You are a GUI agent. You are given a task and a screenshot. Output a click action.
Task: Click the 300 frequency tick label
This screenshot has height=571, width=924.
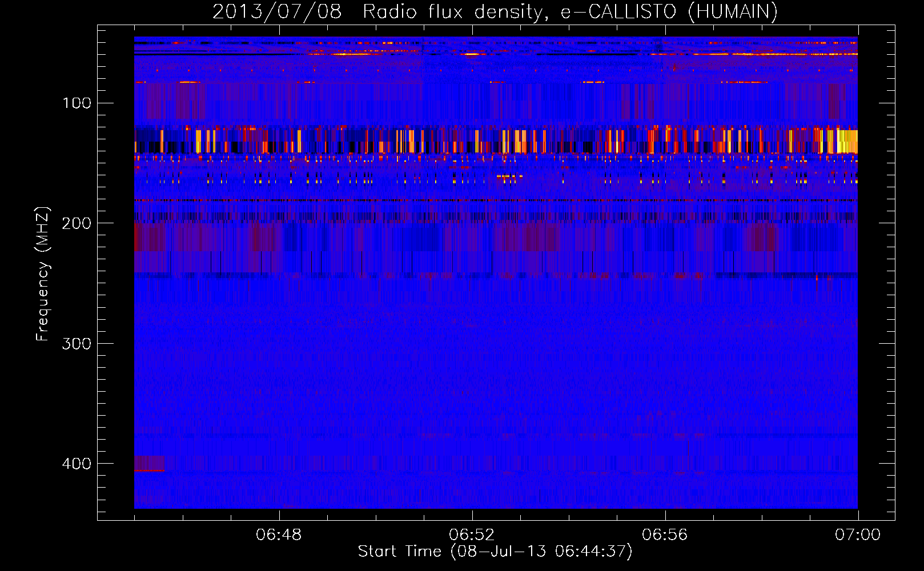77,343
